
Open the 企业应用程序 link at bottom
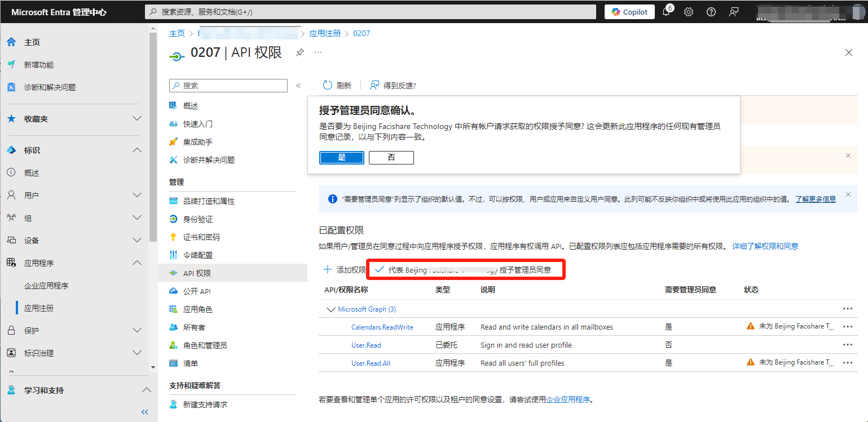[568, 399]
